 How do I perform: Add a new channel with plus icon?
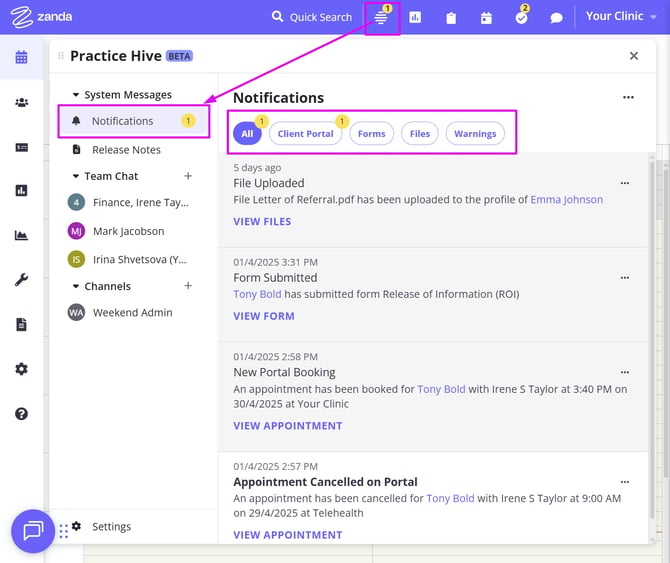188,286
